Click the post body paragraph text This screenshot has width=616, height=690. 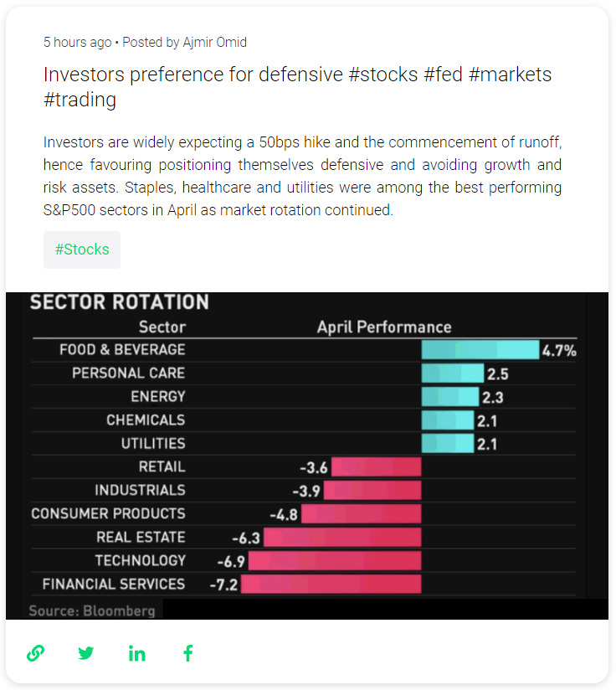pyautogui.click(x=302, y=176)
